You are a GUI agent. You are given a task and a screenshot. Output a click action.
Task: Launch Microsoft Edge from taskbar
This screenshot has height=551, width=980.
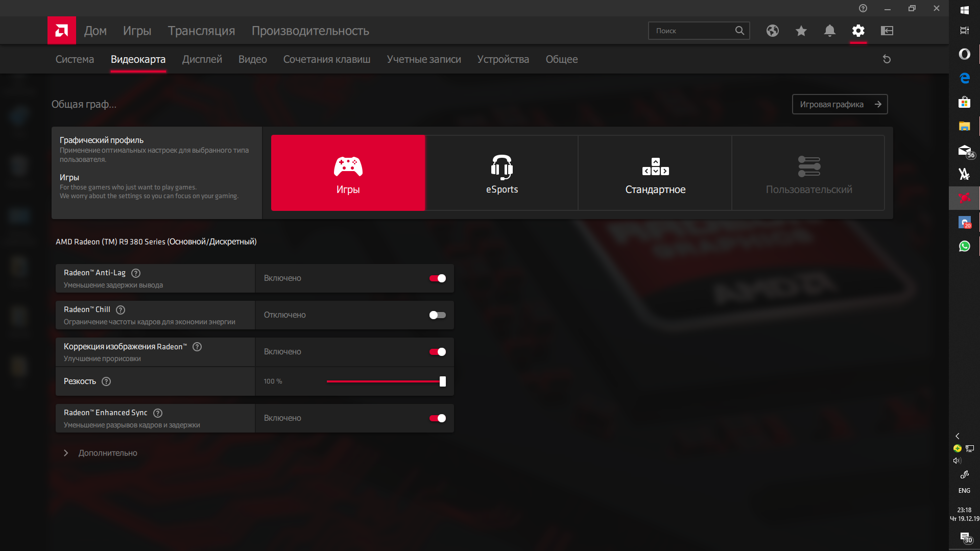[964, 78]
